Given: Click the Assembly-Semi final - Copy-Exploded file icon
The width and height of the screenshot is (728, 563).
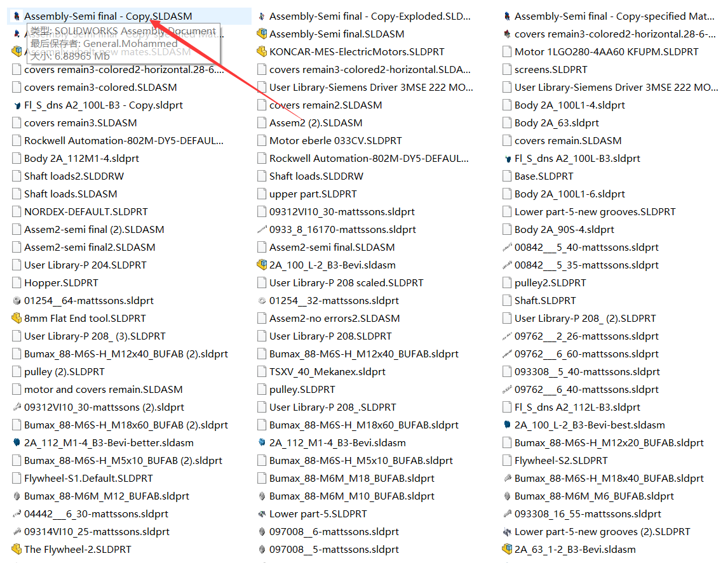Looking at the screenshot, I should (262, 17).
